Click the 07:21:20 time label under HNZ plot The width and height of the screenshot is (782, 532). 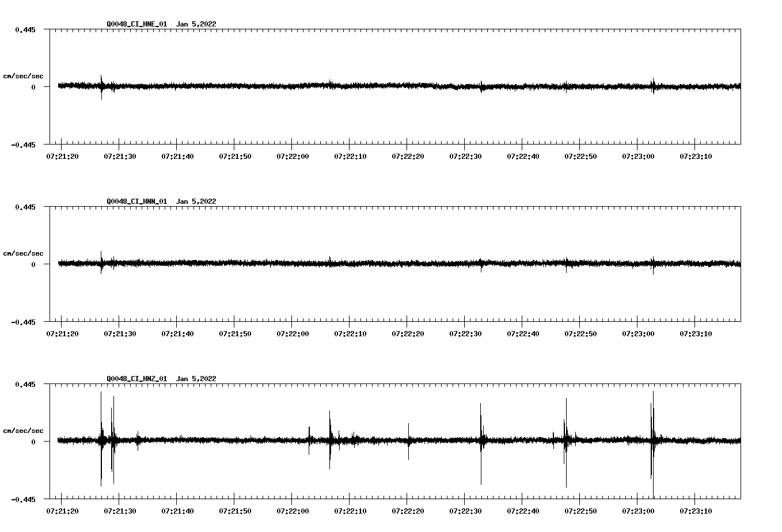click(62, 511)
